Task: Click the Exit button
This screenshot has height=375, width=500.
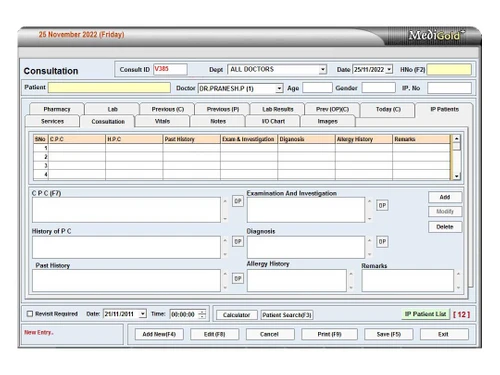Action: [444, 334]
